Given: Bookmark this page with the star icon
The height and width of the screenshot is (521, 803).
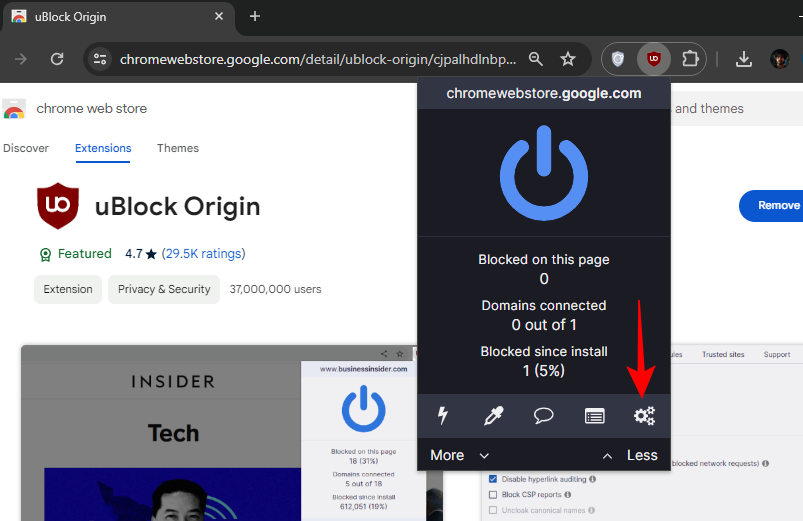Looking at the screenshot, I should point(567,59).
